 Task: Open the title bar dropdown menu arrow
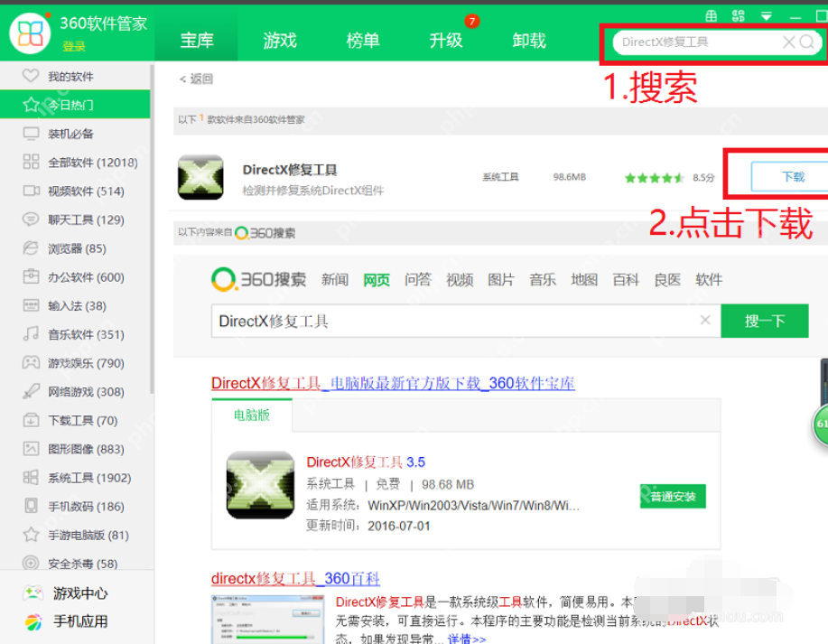[x=767, y=16]
